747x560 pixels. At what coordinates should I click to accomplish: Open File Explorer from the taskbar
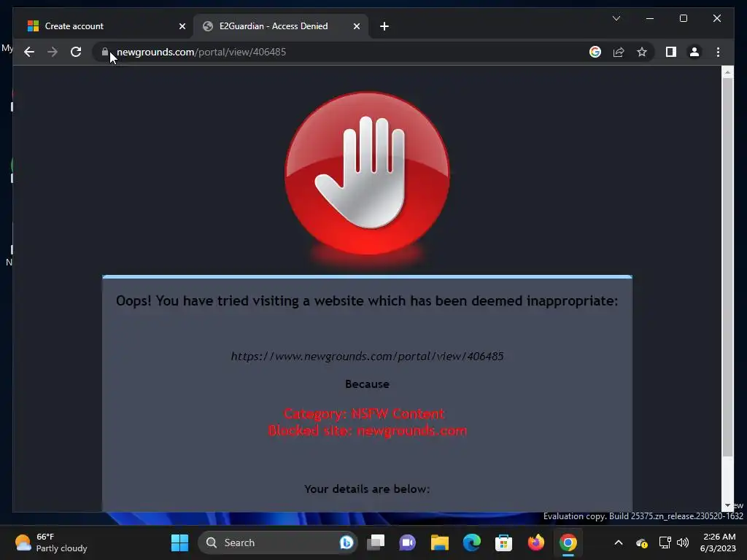click(x=440, y=542)
